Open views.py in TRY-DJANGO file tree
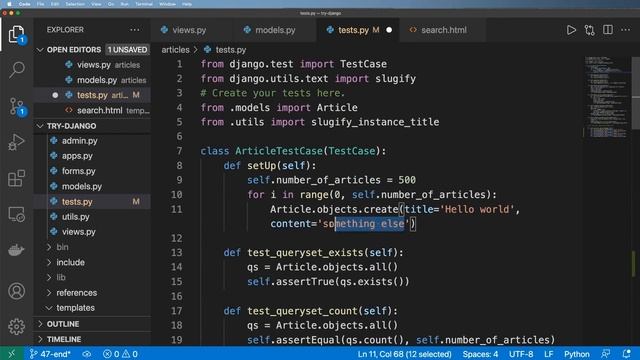The height and width of the screenshot is (360, 640). tap(78, 232)
